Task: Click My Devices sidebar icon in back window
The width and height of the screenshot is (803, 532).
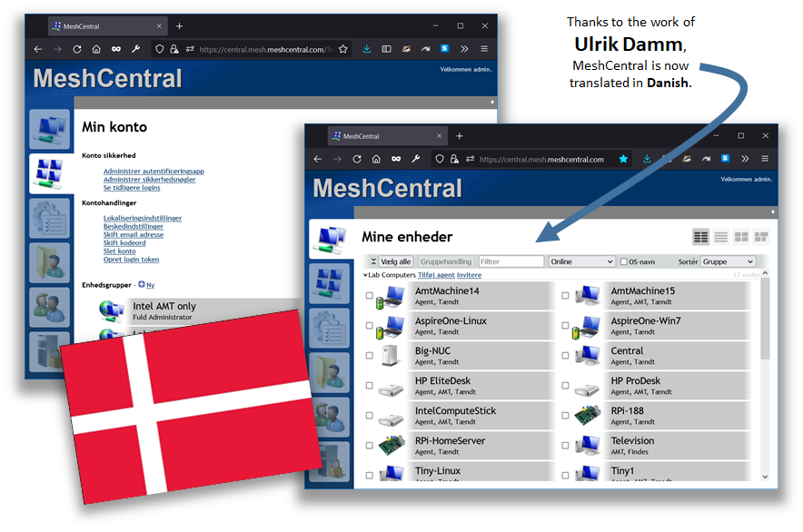Action: click(x=49, y=129)
